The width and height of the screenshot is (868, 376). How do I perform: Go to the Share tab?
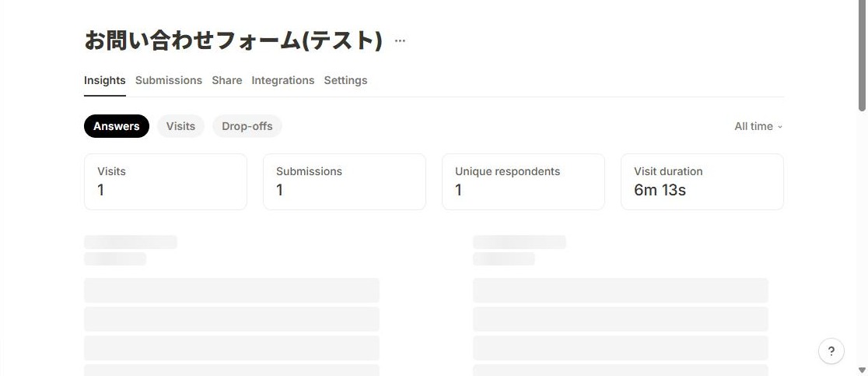(226, 80)
